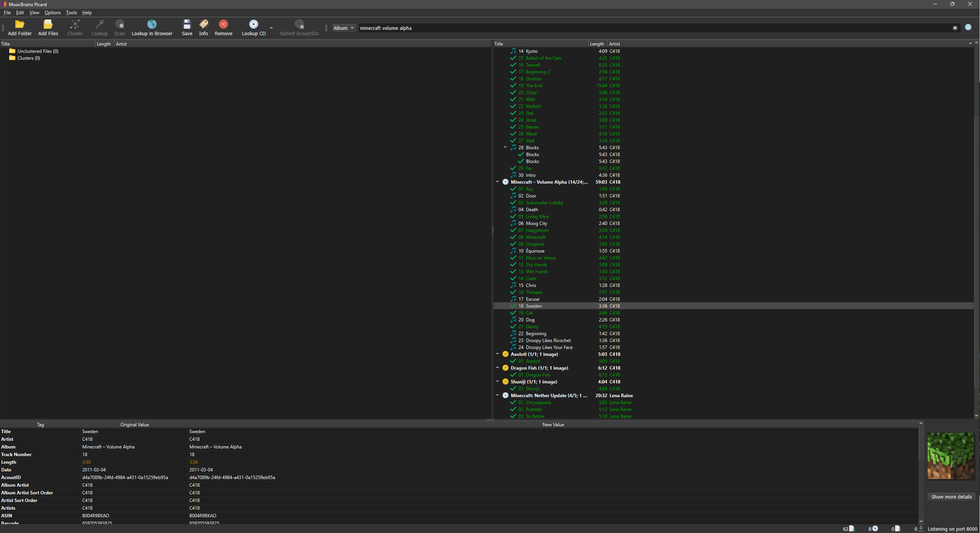Screen dimensions: 980x533
Task: Clear the search field with the X
Action: [x=955, y=28]
